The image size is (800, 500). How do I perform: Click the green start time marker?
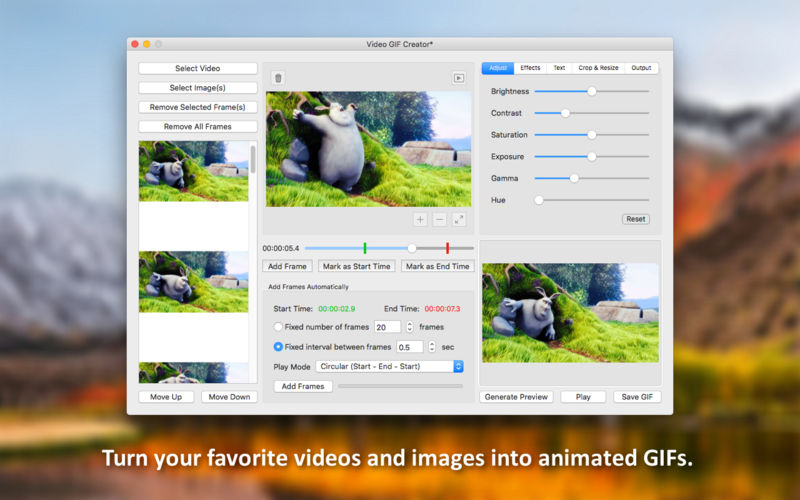coord(365,248)
